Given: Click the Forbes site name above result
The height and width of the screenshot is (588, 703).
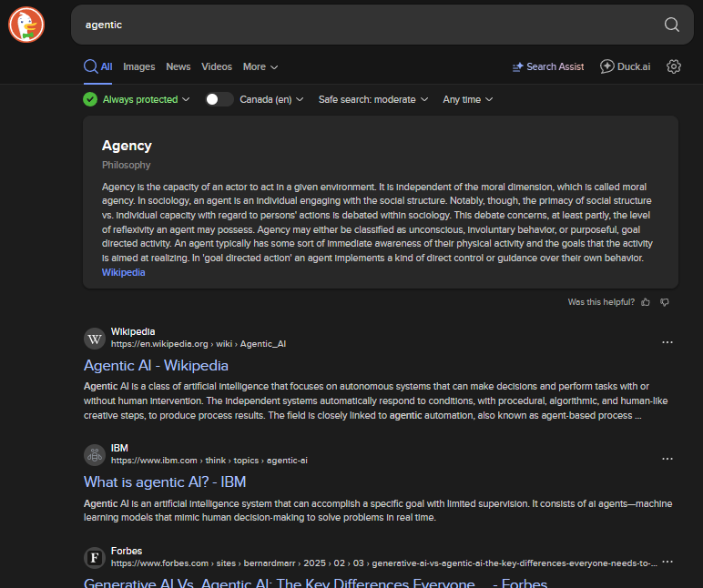Looking at the screenshot, I should tap(127, 551).
